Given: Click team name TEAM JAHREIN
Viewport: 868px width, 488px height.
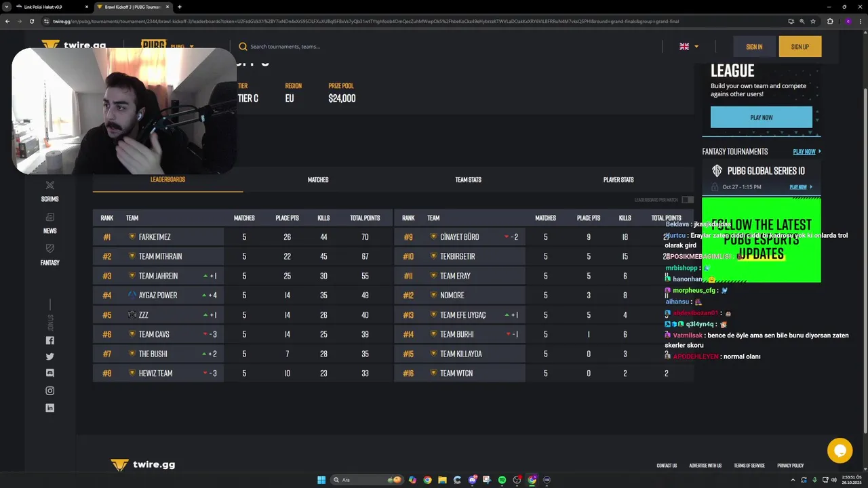Looking at the screenshot, I should click(x=158, y=276).
